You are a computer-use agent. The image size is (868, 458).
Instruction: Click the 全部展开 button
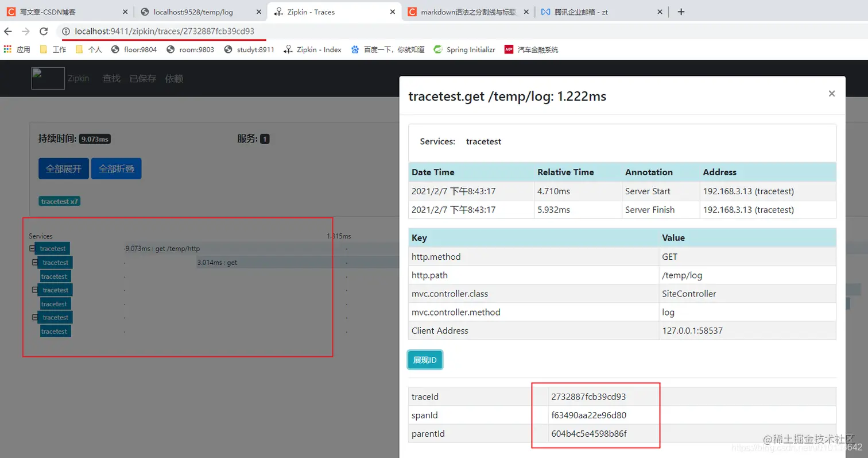64,169
